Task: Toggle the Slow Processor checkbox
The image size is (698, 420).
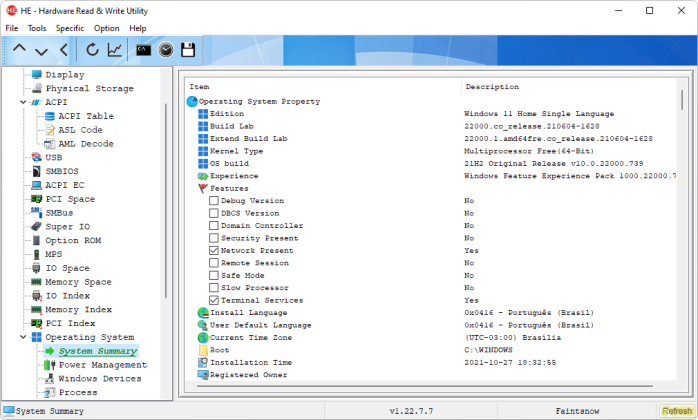Action: pyautogui.click(x=214, y=288)
